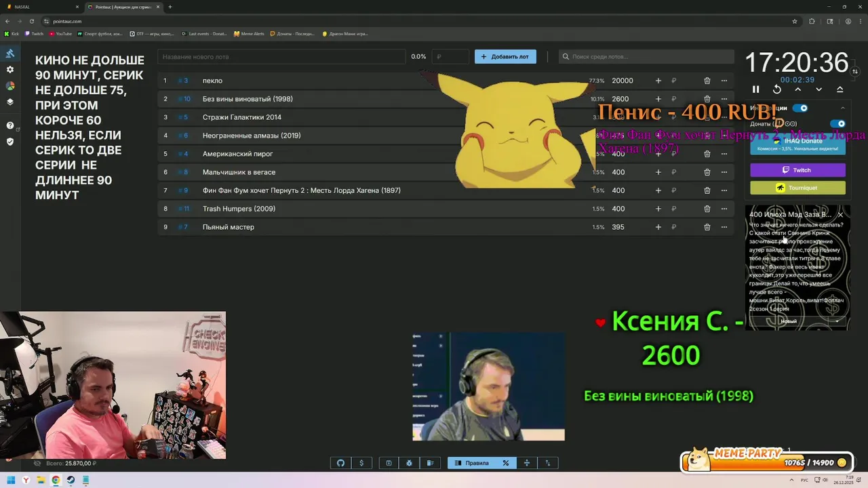The height and width of the screenshot is (488, 868).
Task: Open more options for Пьяный мастер lot
Action: pyautogui.click(x=724, y=227)
